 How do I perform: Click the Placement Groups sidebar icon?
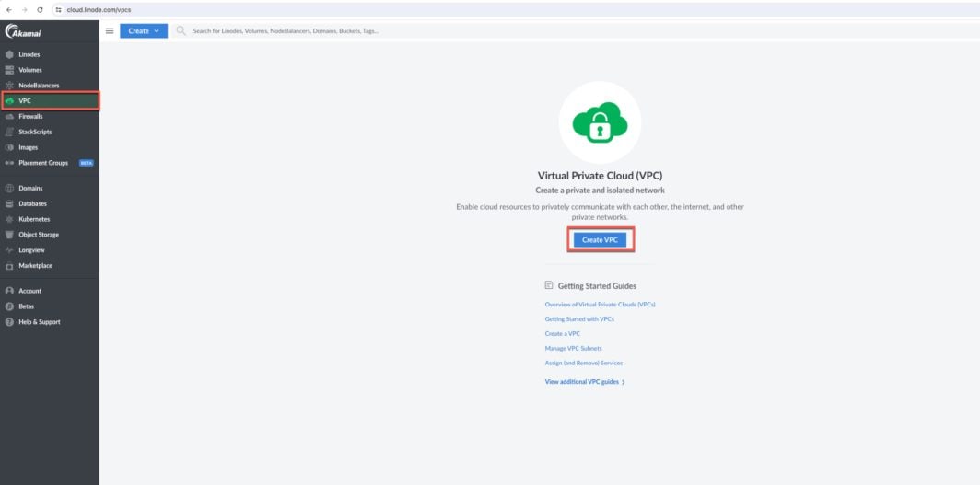tap(9, 163)
